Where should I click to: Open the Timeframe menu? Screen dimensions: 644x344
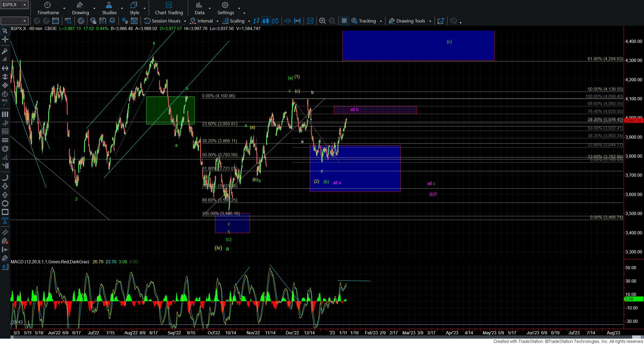(x=48, y=8)
